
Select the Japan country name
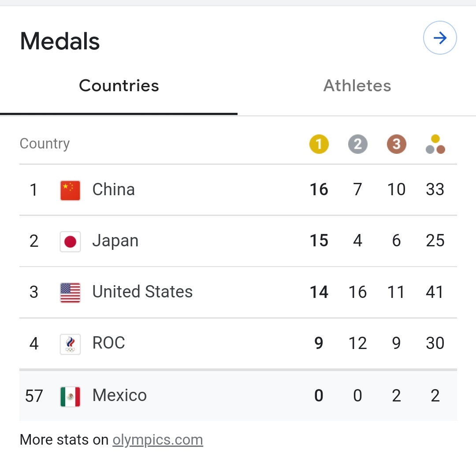click(x=115, y=241)
